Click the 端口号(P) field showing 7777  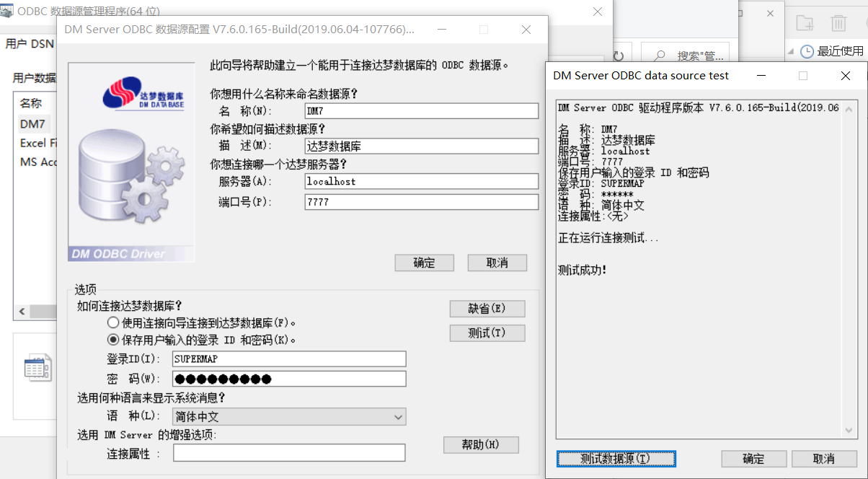[421, 203]
